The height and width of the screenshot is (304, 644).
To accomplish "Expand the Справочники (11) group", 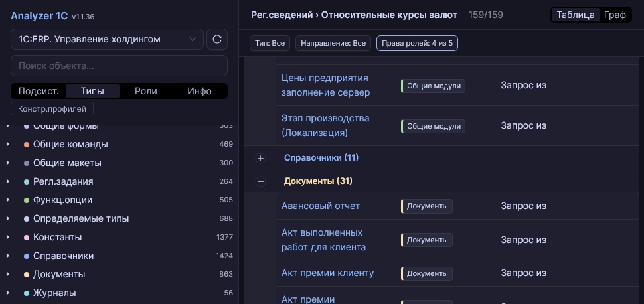I will (260, 158).
